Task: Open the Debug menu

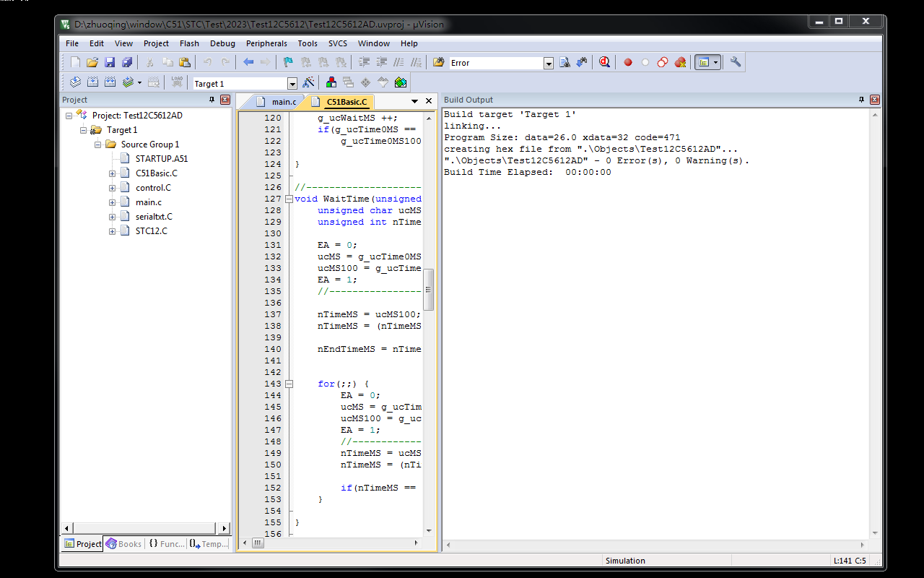Action: (222, 43)
